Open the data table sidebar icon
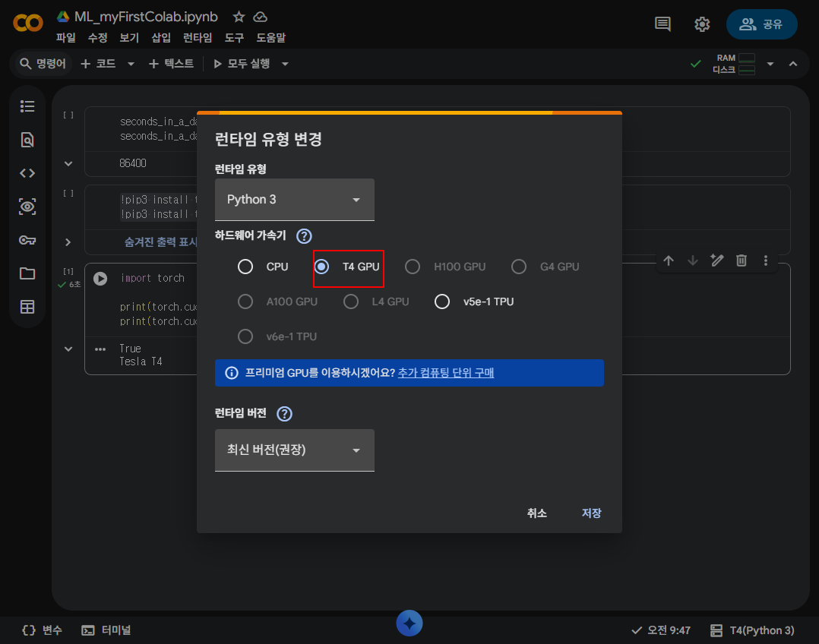The width and height of the screenshot is (819, 644). [27, 307]
